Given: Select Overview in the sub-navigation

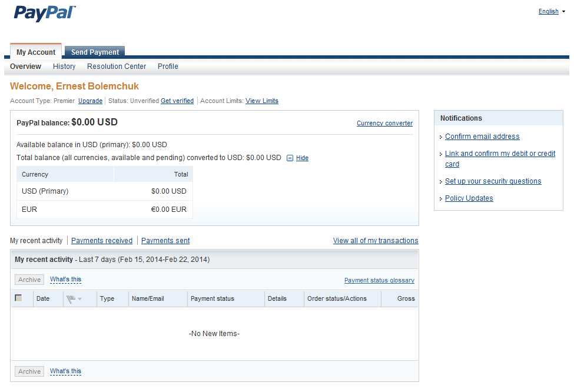Looking at the screenshot, I should pos(26,67).
